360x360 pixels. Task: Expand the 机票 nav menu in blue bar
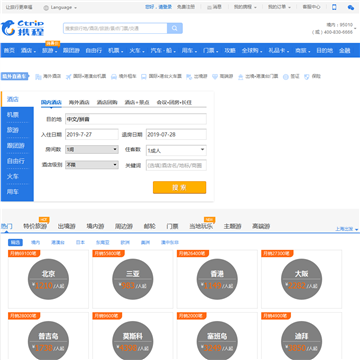[116, 51]
